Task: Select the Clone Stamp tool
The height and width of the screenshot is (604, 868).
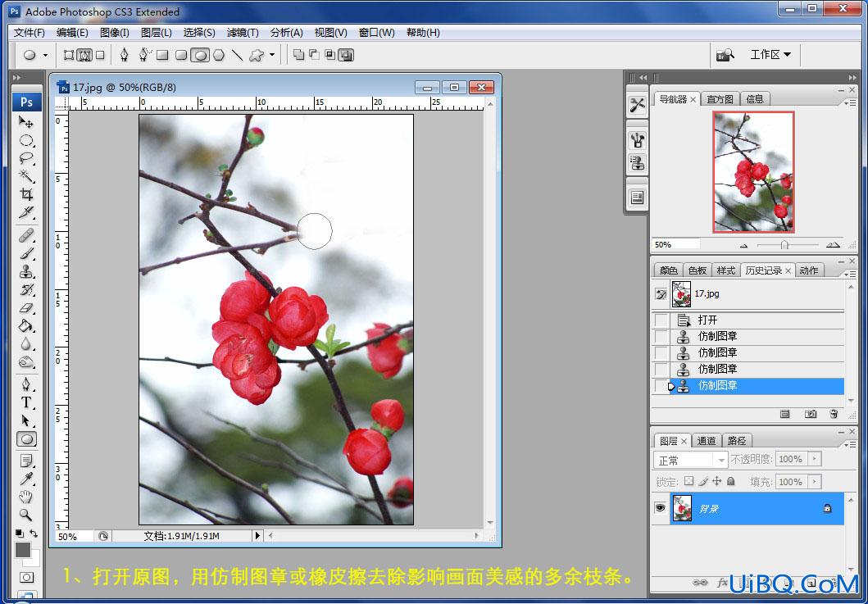Action: pos(26,272)
